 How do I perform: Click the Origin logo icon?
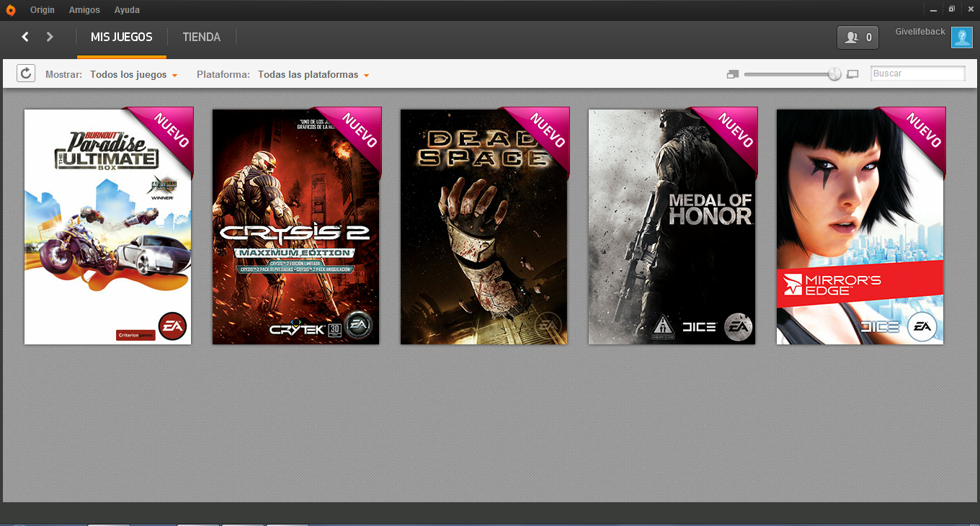coord(11,10)
